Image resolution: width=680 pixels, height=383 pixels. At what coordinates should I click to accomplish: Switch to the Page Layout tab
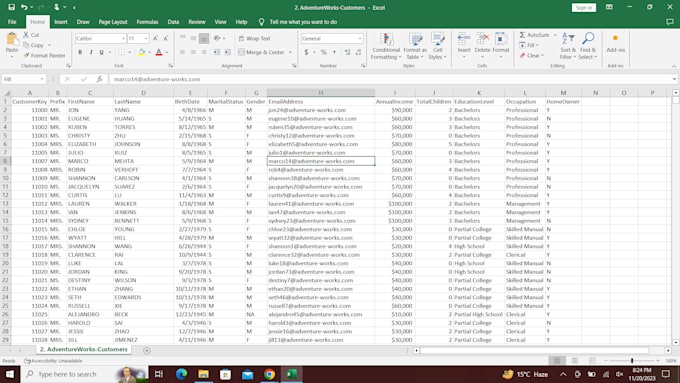tap(113, 22)
